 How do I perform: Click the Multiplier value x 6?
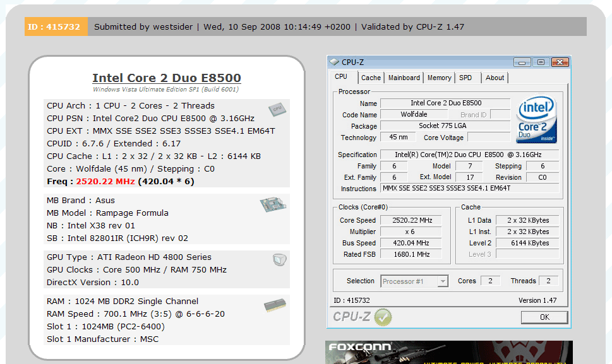click(x=411, y=232)
